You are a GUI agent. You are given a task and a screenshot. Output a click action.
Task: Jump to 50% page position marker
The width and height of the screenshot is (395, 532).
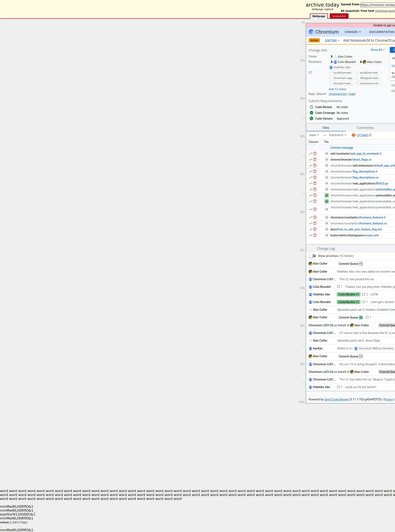(302, 212)
